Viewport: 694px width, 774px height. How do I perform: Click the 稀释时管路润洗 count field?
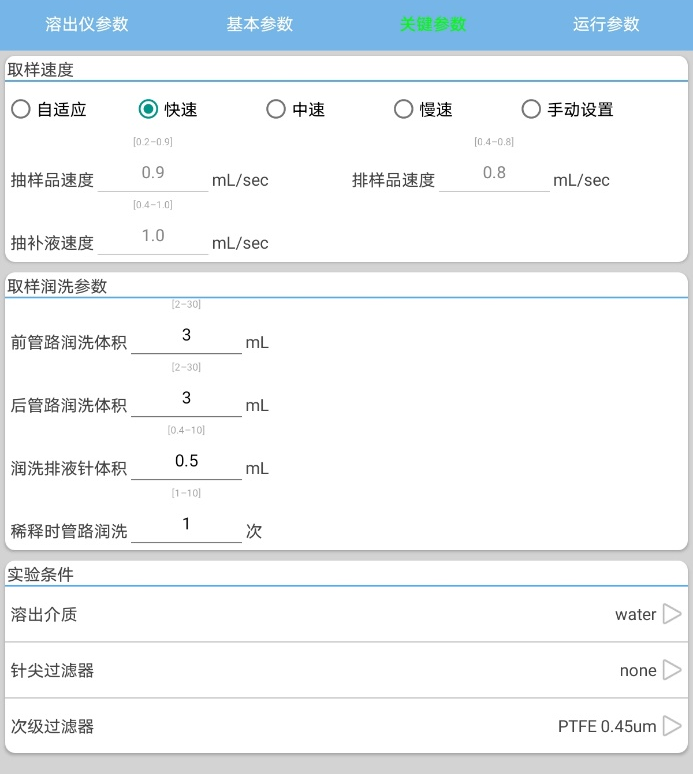click(x=186, y=525)
